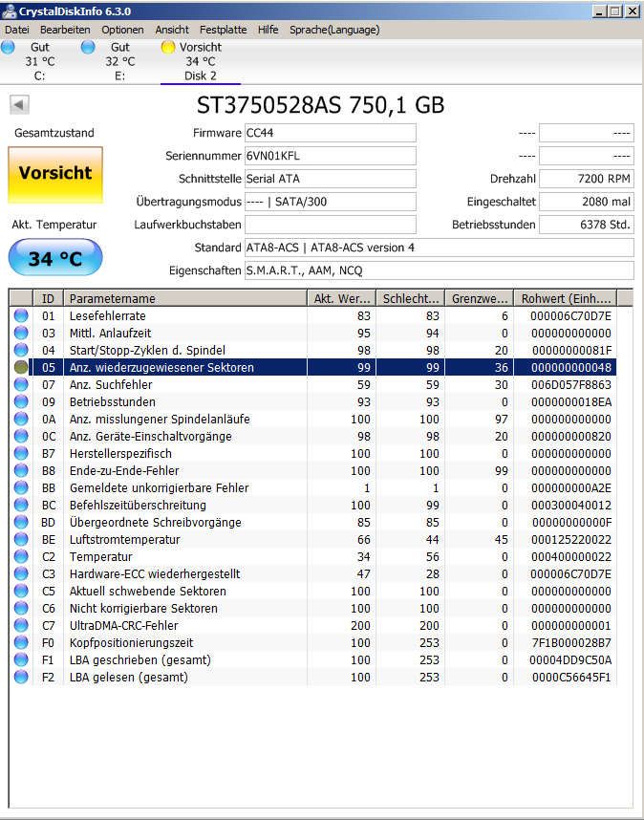This screenshot has height=820, width=644.
Task: Click status orb of Herstellerspezifisch row
Action: 21,453
